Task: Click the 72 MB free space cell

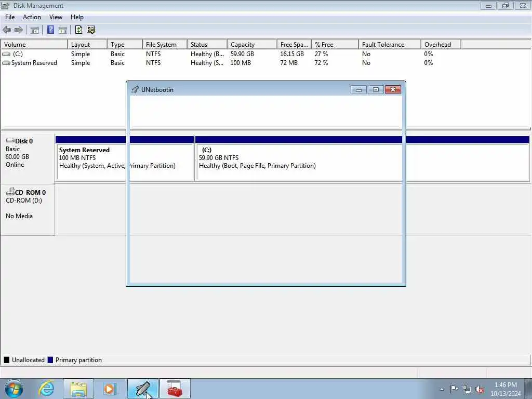Action: pos(289,63)
